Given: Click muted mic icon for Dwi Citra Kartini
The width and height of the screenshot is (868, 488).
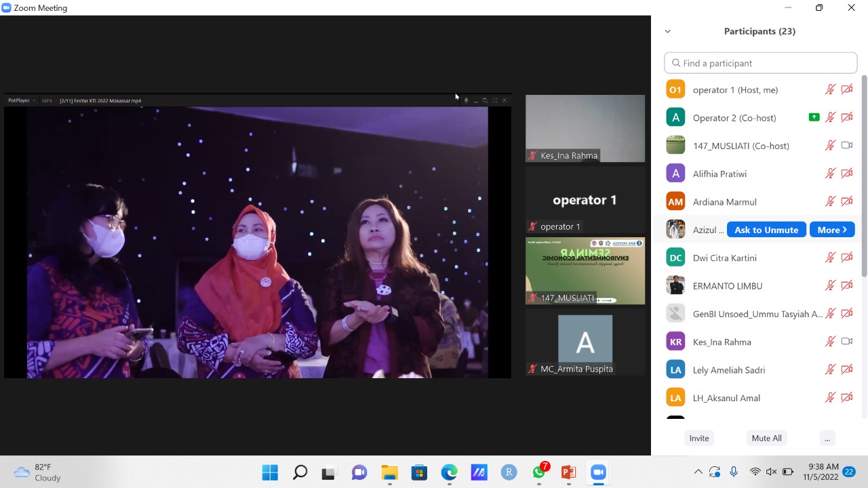Looking at the screenshot, I should 830,258.
